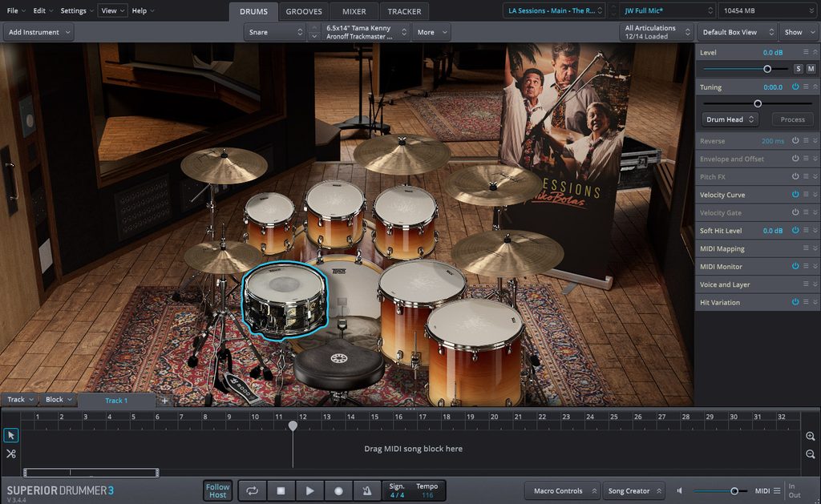Open the Add Instrument dropdown

pos(38,32)
